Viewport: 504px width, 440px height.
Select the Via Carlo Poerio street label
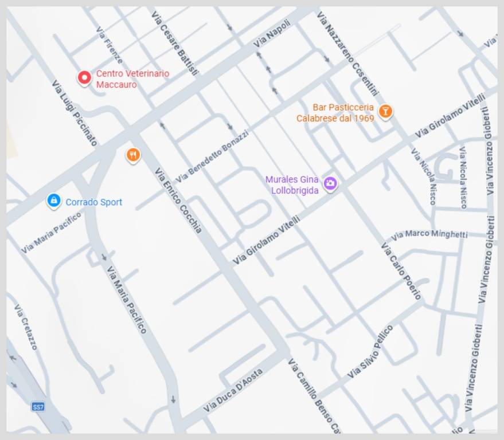pyautogui.click(x=401, y=270)
